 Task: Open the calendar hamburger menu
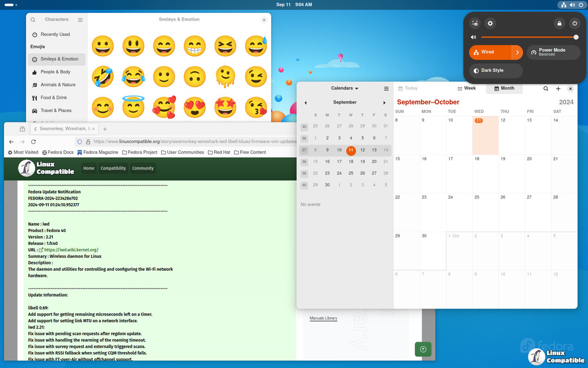386,89
